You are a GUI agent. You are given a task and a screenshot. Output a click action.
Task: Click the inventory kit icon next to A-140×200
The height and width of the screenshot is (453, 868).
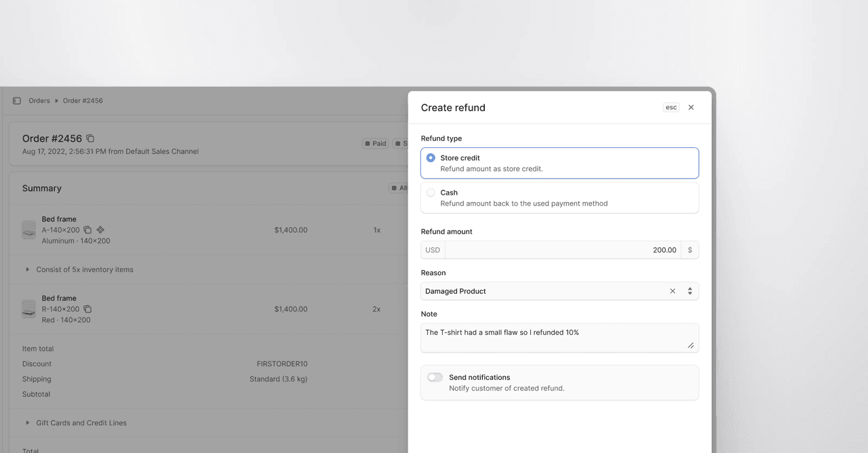point(100,230)
